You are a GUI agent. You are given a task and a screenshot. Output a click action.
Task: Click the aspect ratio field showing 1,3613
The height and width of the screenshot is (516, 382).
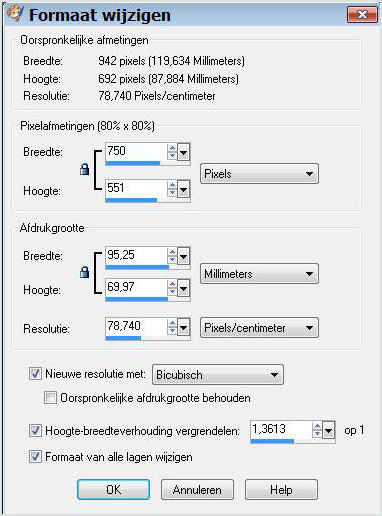coord(280,430)
